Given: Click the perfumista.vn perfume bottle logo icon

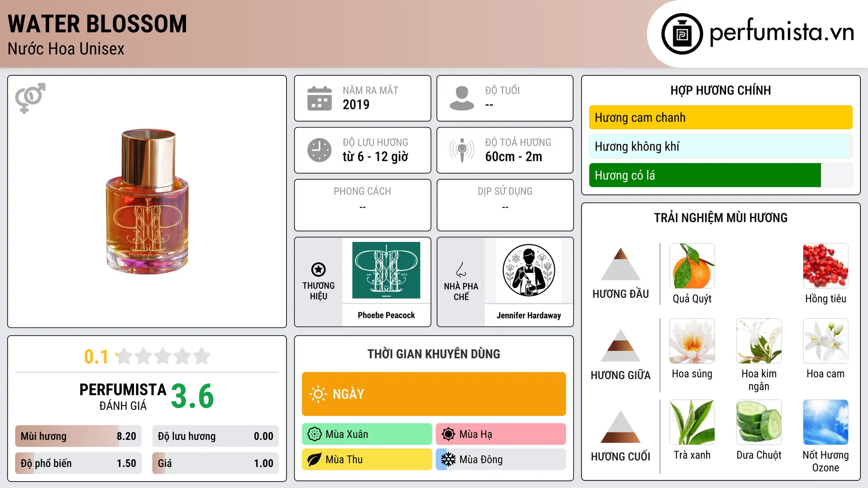Looking at the screenshot, I should coord(682,34).
